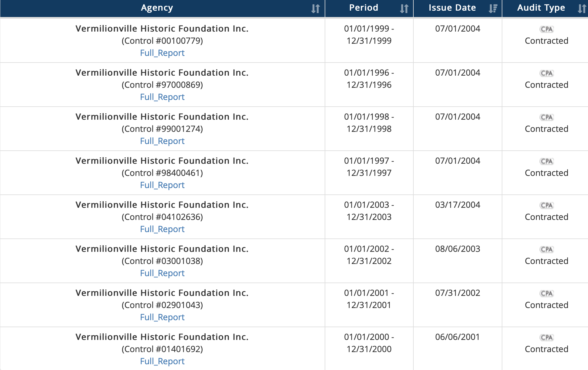Open Full_Report for Control #98400461
The height and width of the screenshot is (370, 588).
pyautogui.click(x=162, y=185)
